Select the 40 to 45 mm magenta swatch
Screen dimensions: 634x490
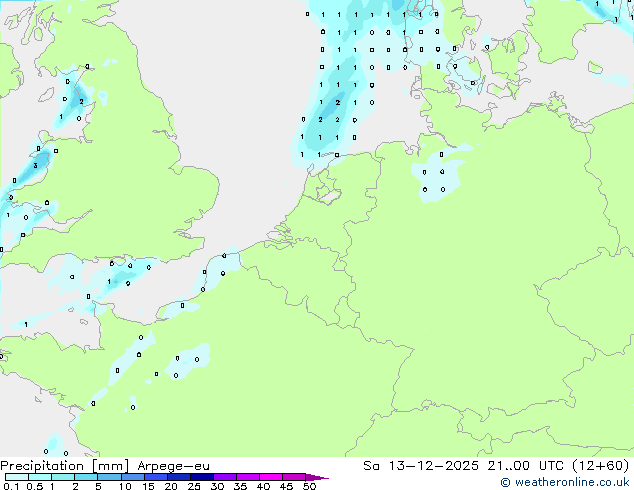[271, 477]
